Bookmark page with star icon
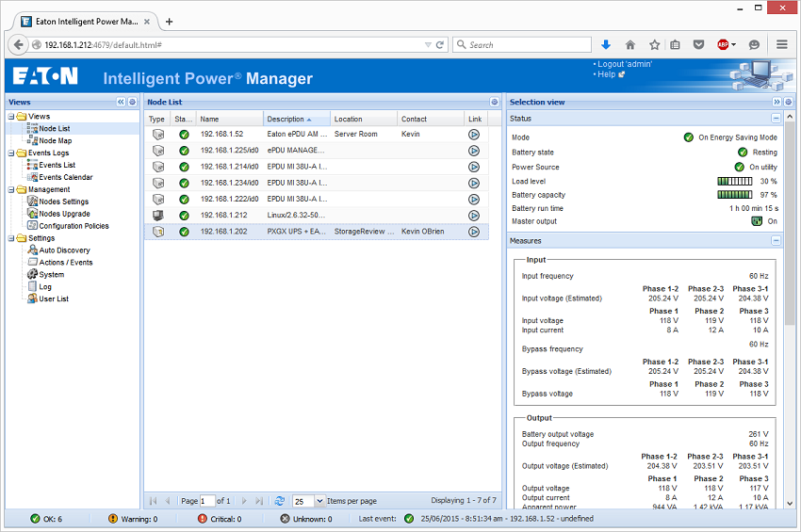The width and height of the screenshot is (801, 532). pos(654,45)
